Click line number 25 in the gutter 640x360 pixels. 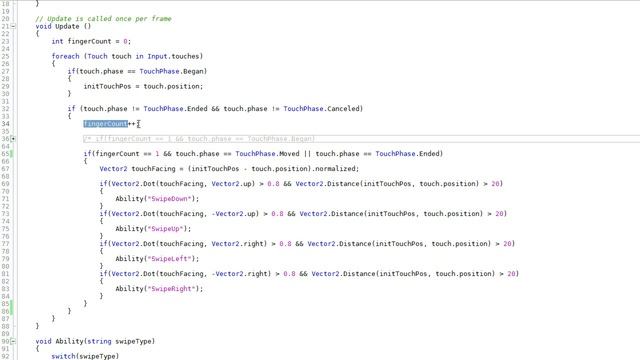point(5,56)
